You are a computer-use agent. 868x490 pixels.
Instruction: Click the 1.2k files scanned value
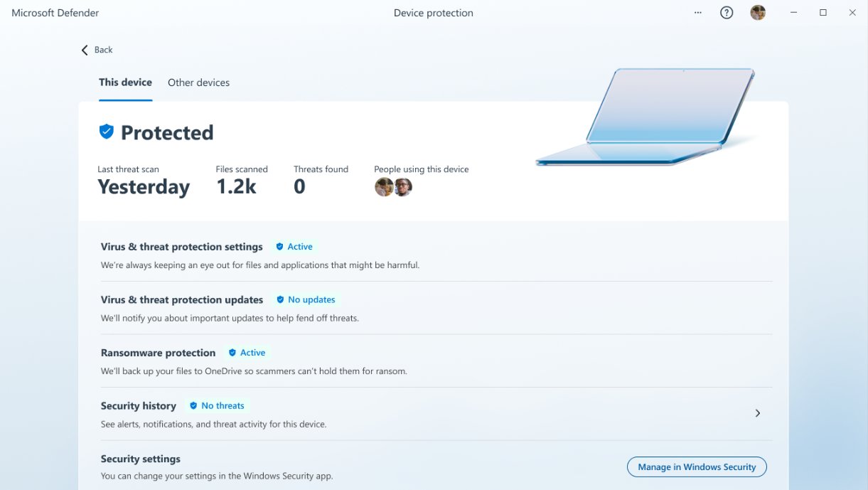[x=236, y=187]
